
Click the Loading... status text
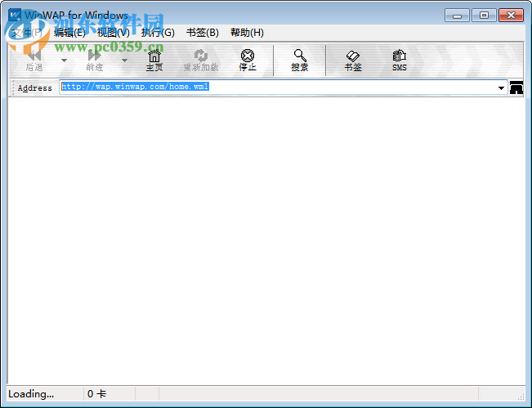point(31,394)
